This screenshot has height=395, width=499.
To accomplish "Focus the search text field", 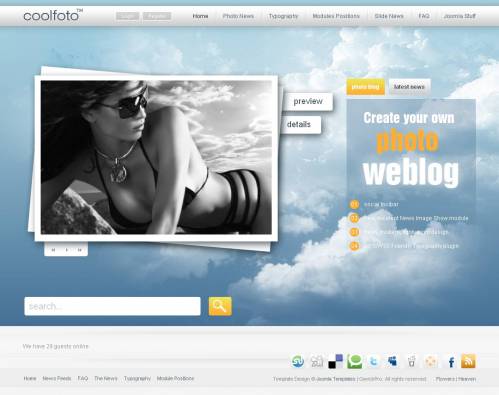I will (112, 306).
